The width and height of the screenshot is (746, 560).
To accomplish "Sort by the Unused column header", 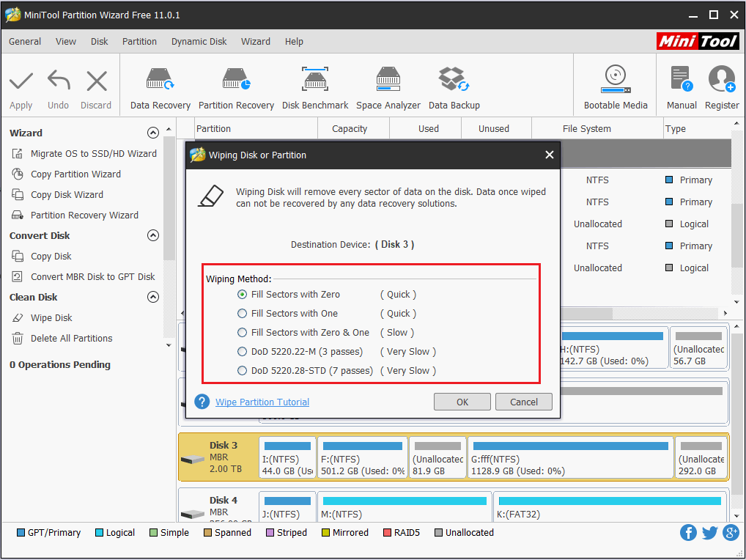I will click(x=496, y=128).
